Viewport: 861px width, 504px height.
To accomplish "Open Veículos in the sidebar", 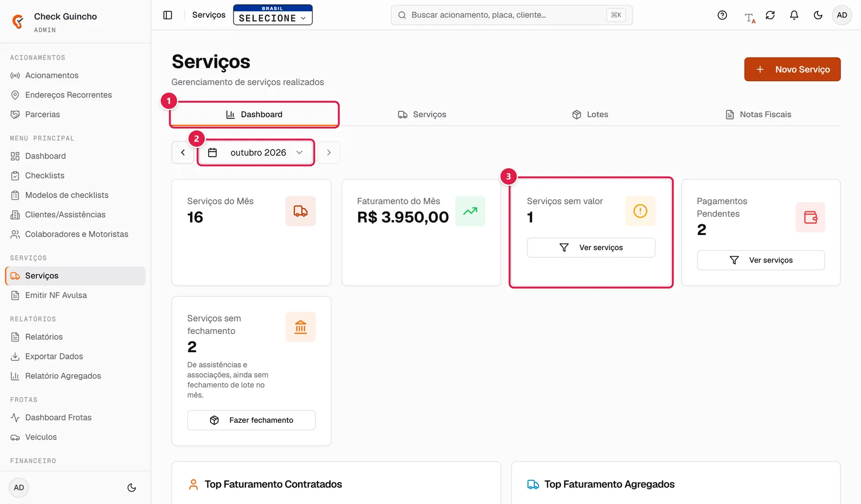I will 75,437.
